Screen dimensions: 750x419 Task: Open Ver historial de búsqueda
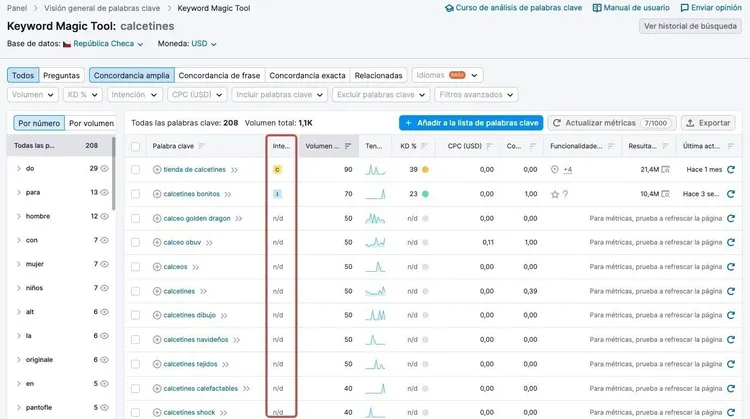click(690, 26)
